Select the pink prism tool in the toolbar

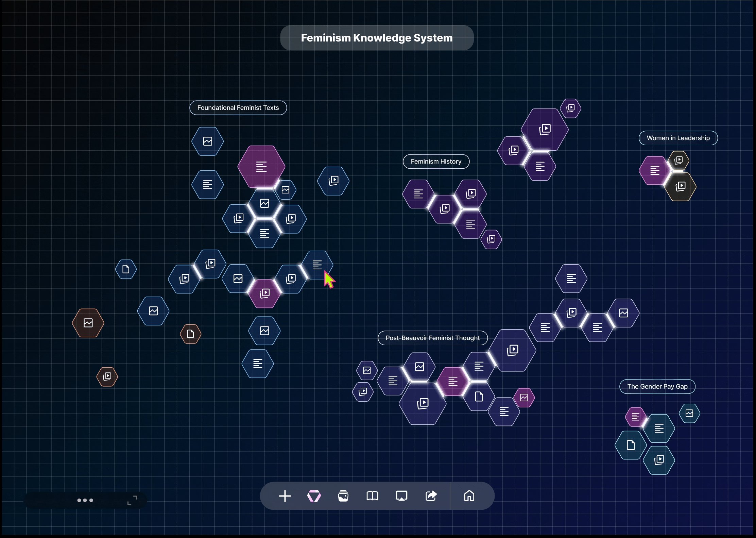314,496
